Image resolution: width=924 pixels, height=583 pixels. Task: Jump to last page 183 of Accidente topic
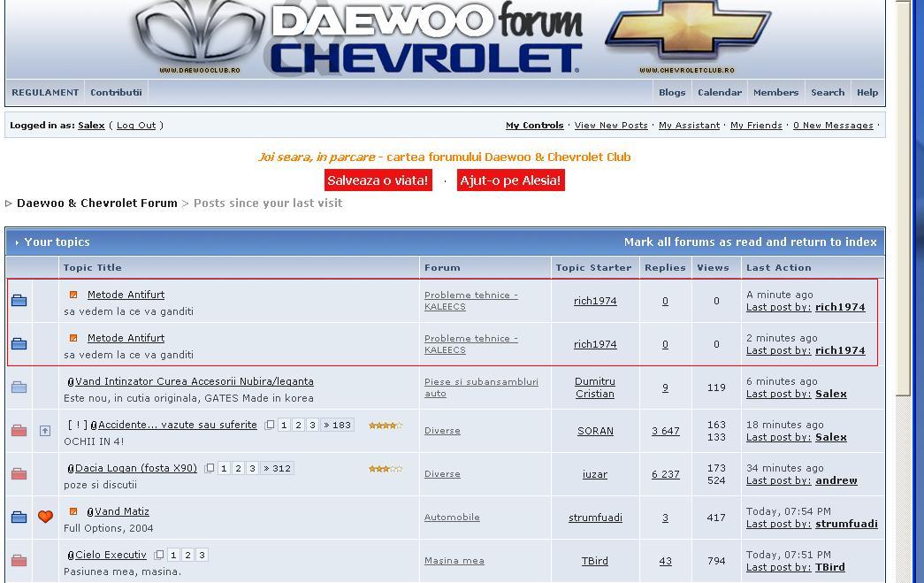click(337, 426)
